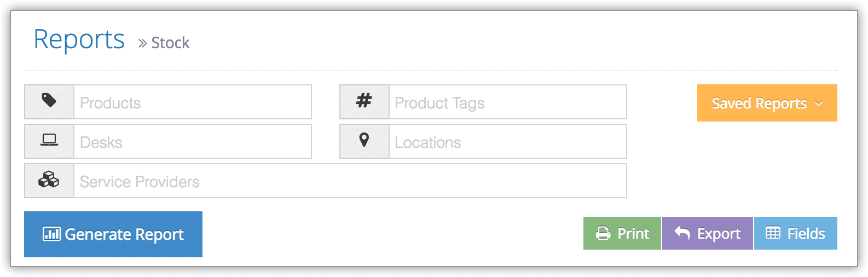This screenshot has width=868, height=277.
Task: Click into the Service Providers field
Action: tap(350, 181)
